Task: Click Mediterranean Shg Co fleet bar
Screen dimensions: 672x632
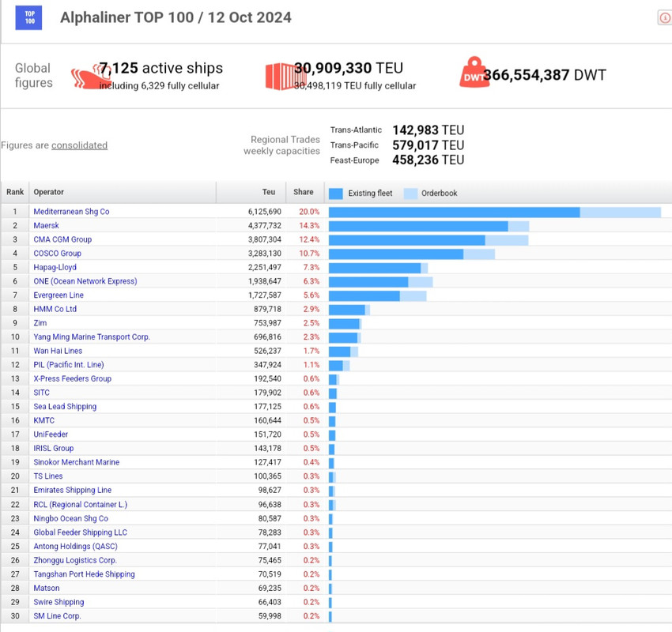Action: pyautogui.click(x=455, y=213)
